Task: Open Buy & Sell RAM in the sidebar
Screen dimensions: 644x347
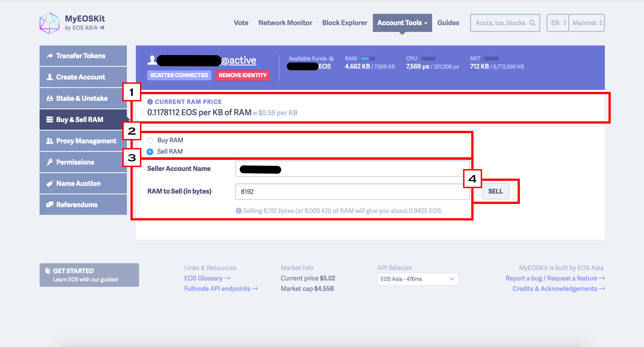Action: (x=83, y=120)
